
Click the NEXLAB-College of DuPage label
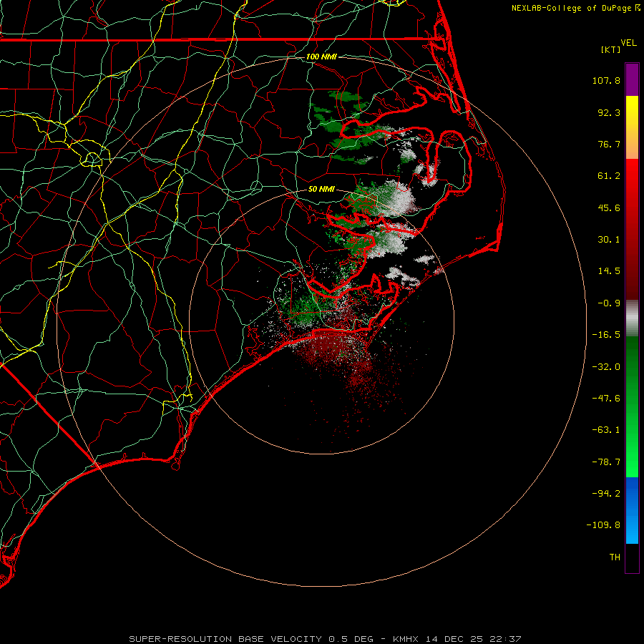click(x=571, y=8)
